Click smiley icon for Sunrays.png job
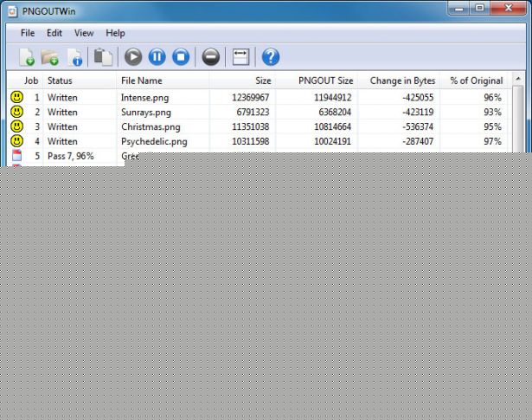The width and height of the screenshot is (532, 420). 16,112
